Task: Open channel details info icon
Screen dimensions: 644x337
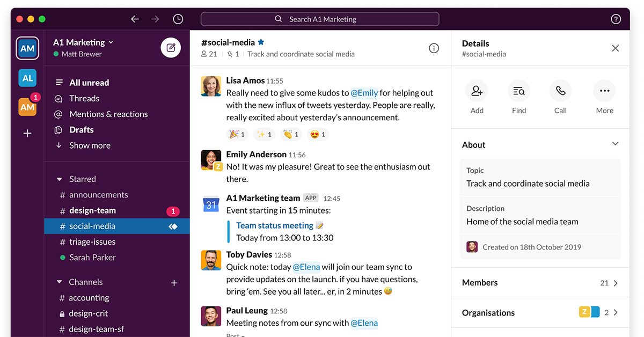Action: 434,48
